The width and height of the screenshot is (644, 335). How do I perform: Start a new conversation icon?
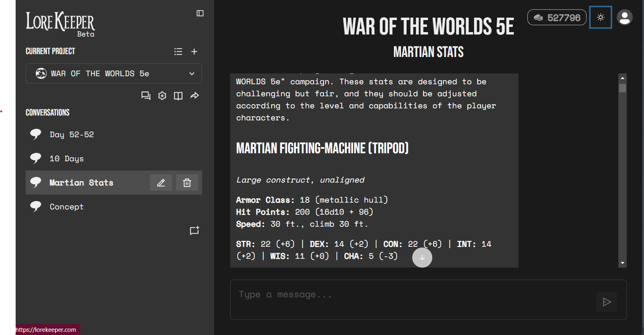pyautogui.click(x=194, y=231)
